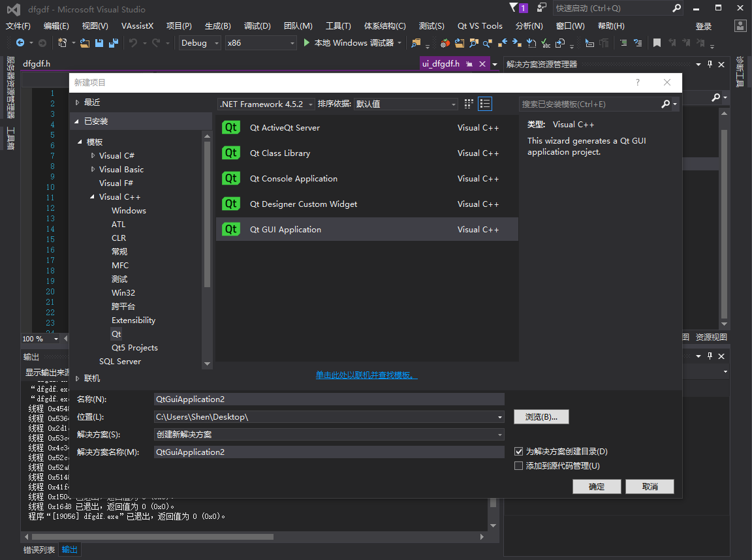The image size is (752, 560).
Task: Switch to the Error List tab
Action: click(39, 550)
